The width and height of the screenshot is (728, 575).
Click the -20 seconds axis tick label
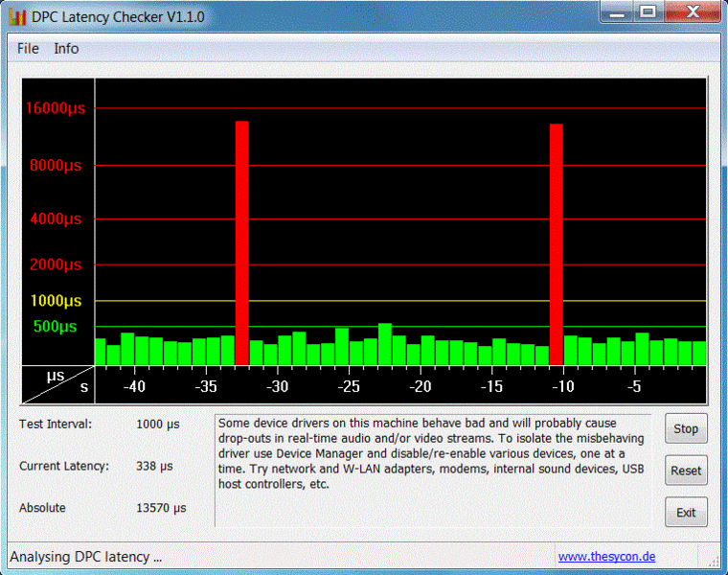click(x=421, y=386)
